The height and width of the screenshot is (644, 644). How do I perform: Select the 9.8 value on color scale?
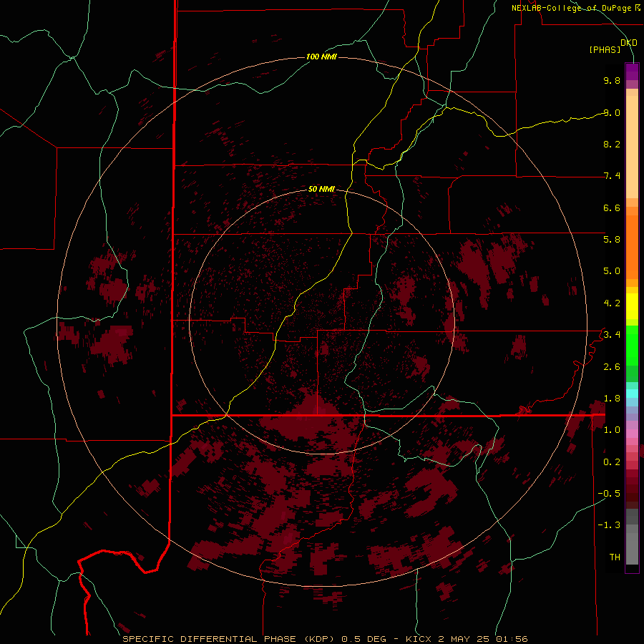coord(612,80)
